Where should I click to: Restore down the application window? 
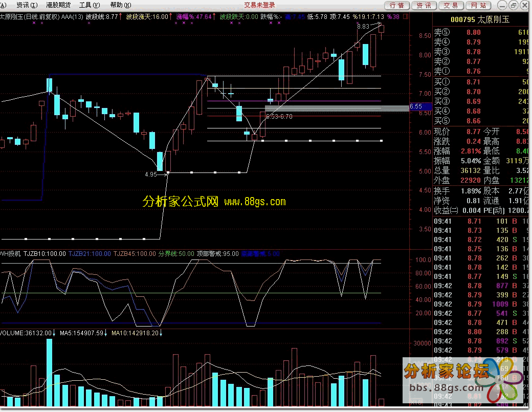point(514,5)
